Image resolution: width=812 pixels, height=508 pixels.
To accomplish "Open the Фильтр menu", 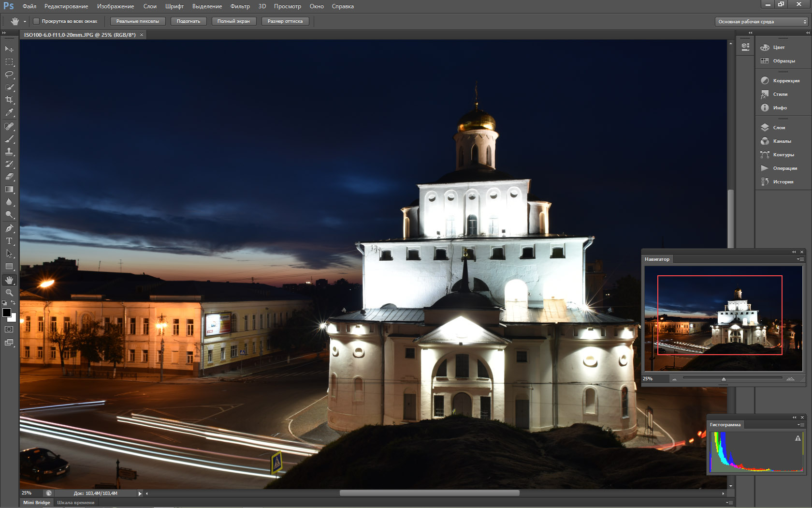I will point(240,6).
